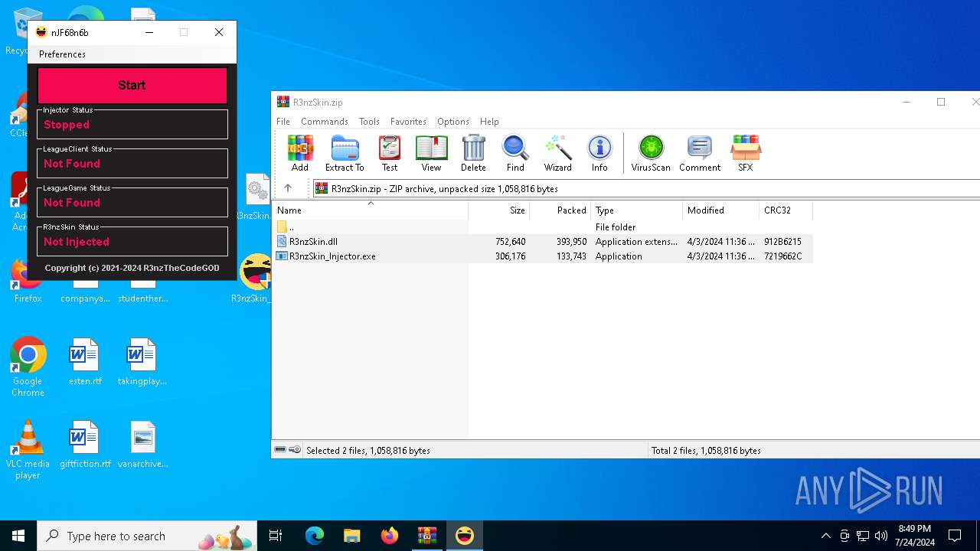Open the Help menu in WinRAR

tap(489, 122)
